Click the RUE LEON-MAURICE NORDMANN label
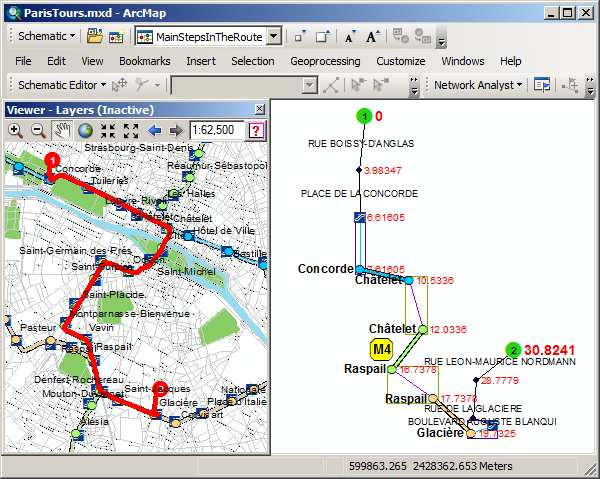Screen dimensions: 600x479 coord(500,362)
